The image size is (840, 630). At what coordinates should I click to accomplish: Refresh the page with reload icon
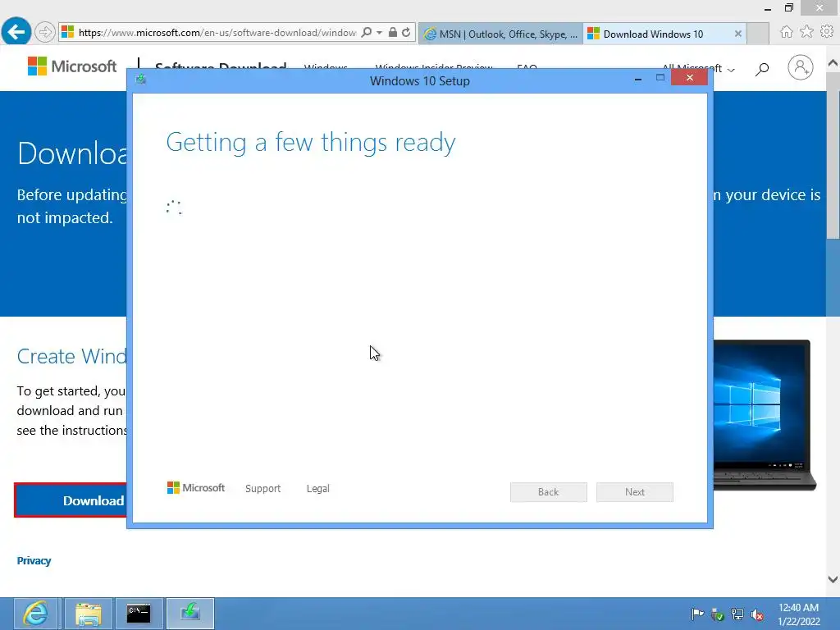point(406,32)
